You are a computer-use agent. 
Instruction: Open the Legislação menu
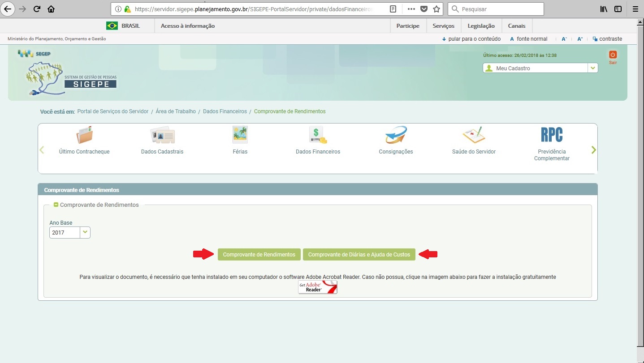tap(481, 26)
